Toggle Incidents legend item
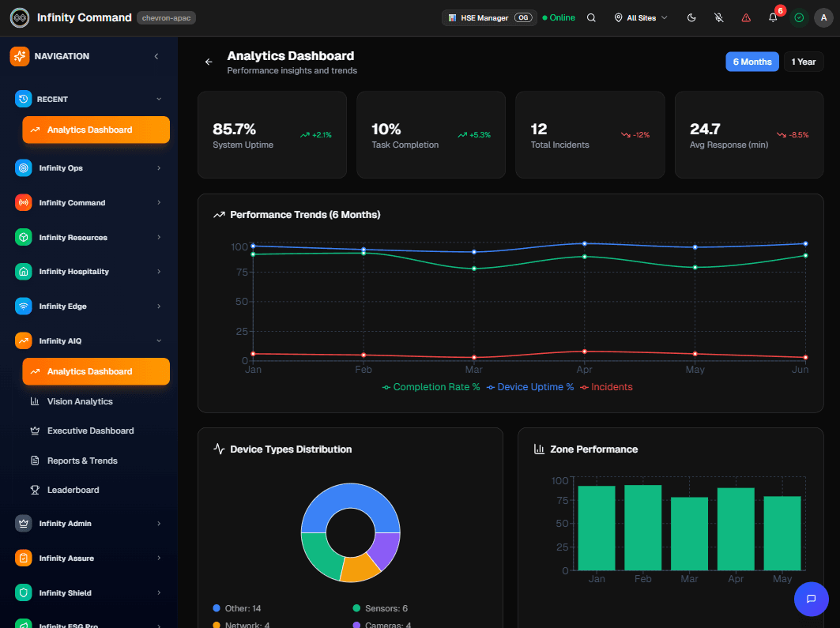The width and height of the screenshot is (840, 628). [x=606, y=387]
